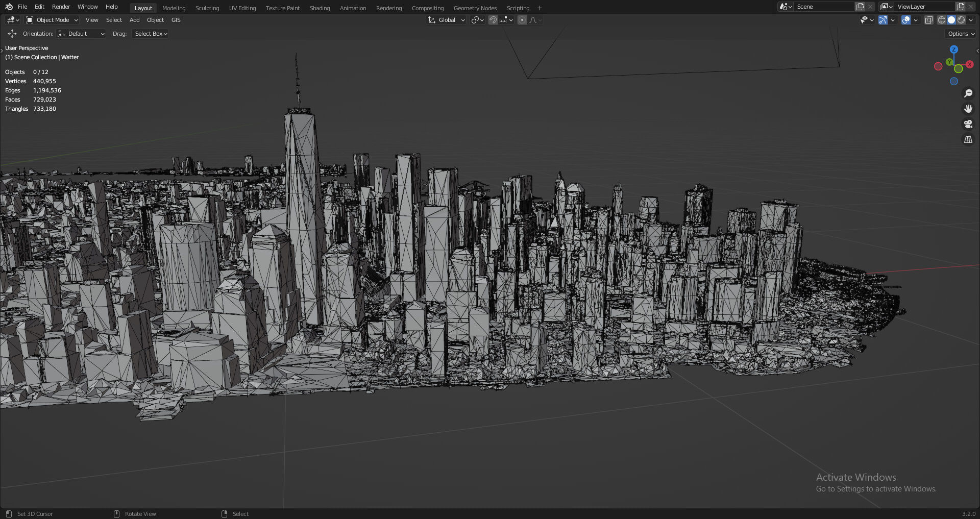Open the Edit menu
980x519 pixels.
(x=39, y=7)
